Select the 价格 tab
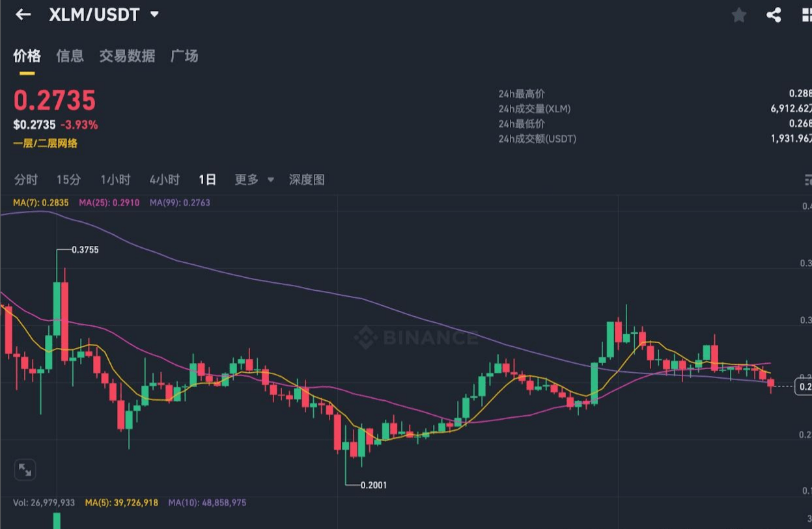This screenshot has width=812, height=529. coord(27,56)
